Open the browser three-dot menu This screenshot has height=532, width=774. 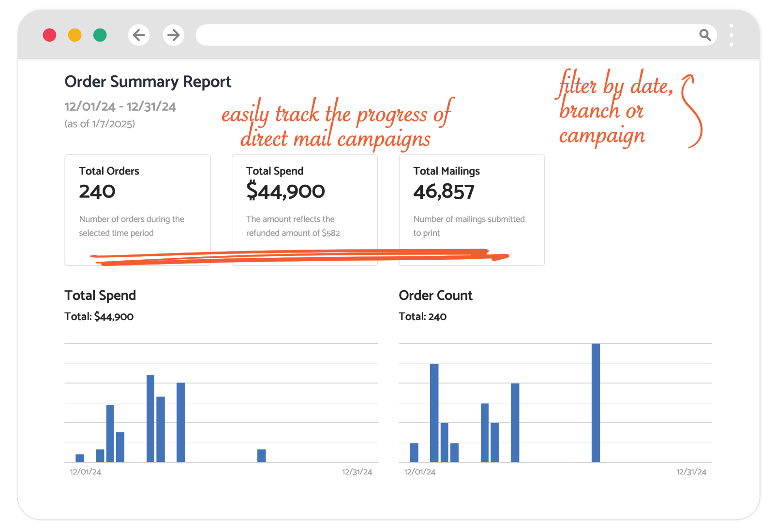point(731,35)
